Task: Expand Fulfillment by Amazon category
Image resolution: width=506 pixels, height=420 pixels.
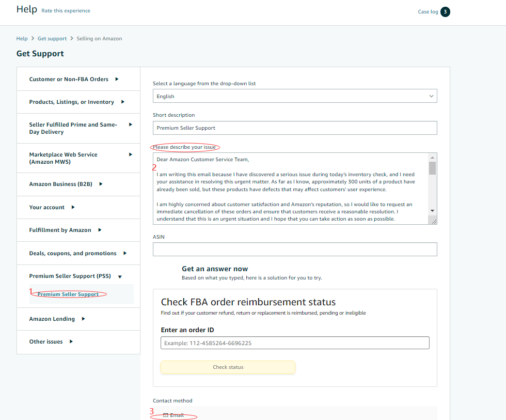Action: 78,230
